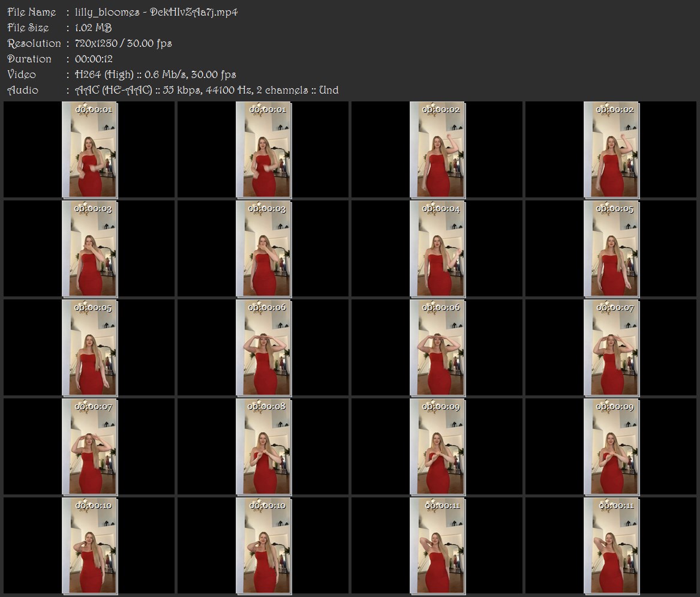Screen dimensions: 700x597
Task: Select the audio codec text "AAC (HE-AAC)" line
Action: pos(207,90)
